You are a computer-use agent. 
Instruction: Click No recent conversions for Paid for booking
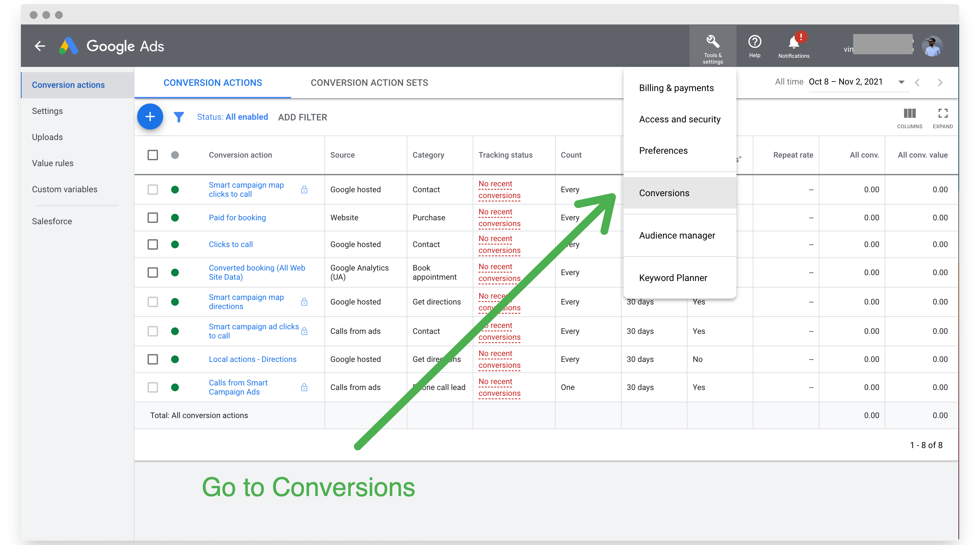499,218
